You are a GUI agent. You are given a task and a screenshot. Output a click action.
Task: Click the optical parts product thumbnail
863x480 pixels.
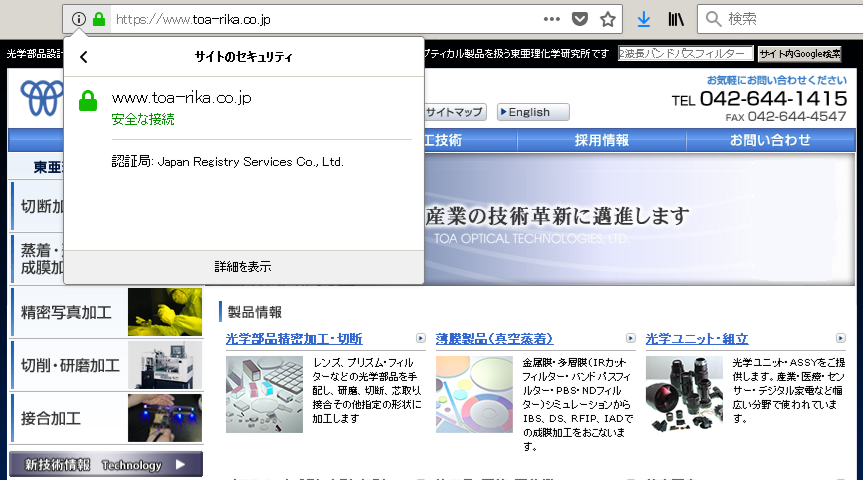click(x=264, y=394)
